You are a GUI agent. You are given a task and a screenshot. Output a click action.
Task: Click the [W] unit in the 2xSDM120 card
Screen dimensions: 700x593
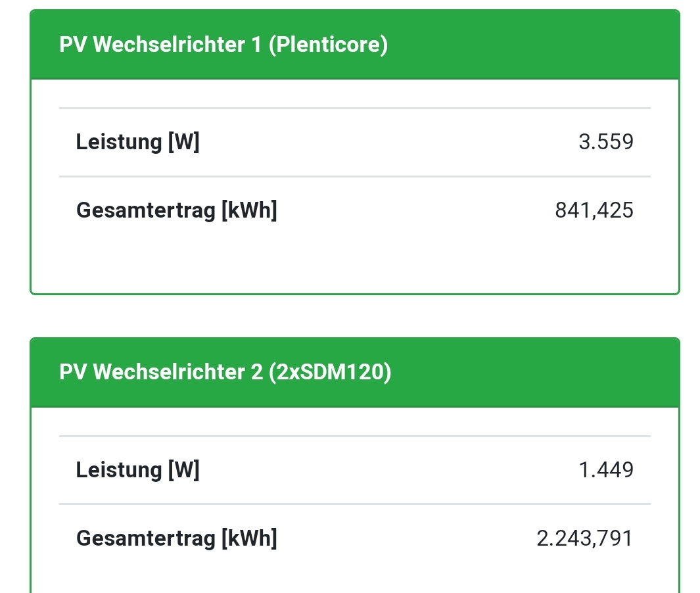(184, 469)
